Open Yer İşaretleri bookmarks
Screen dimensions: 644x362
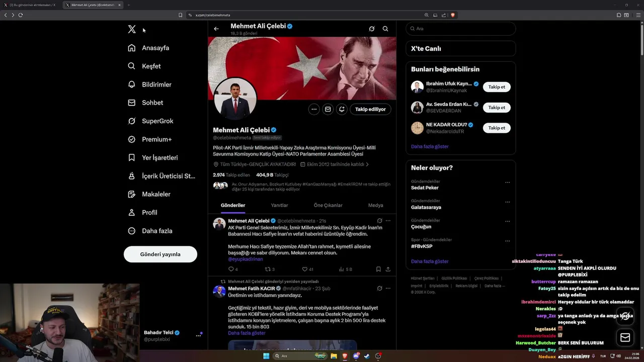pos(152,157)
